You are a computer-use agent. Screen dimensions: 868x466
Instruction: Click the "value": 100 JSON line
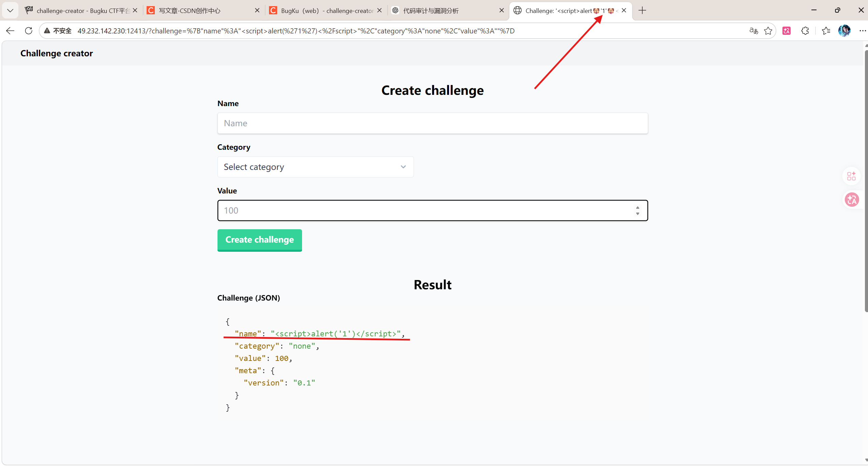264,358
